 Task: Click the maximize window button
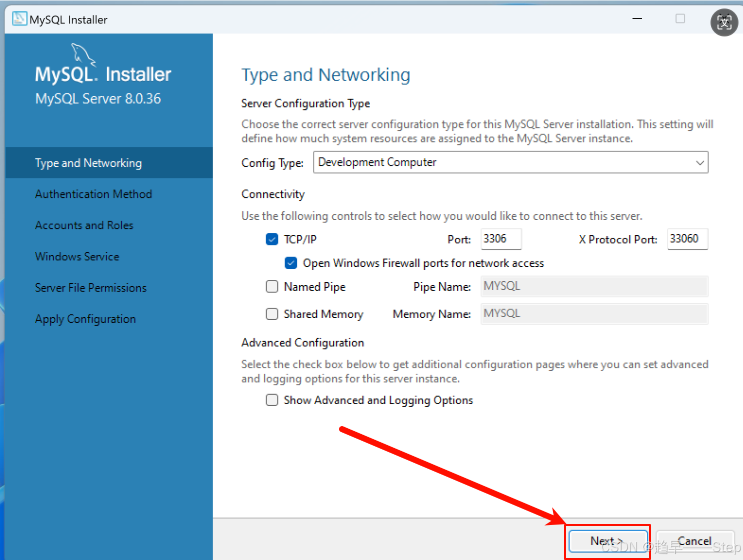pyautogui.click(x=680, y=19)
